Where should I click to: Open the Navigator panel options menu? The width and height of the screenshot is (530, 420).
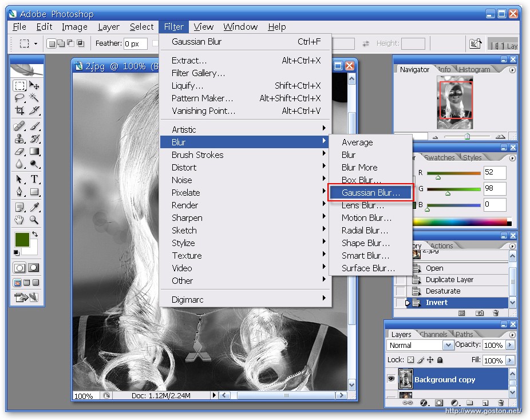[512, 70]
